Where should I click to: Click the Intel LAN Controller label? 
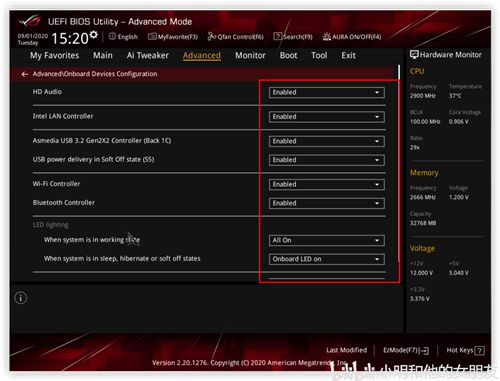pos(63,116)
